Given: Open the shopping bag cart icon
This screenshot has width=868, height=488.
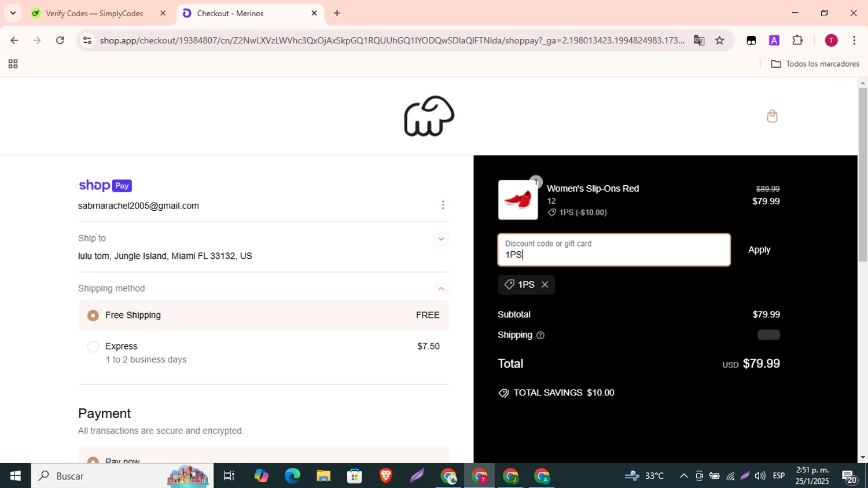Looking at the screenshot, I should pos(772,116).
